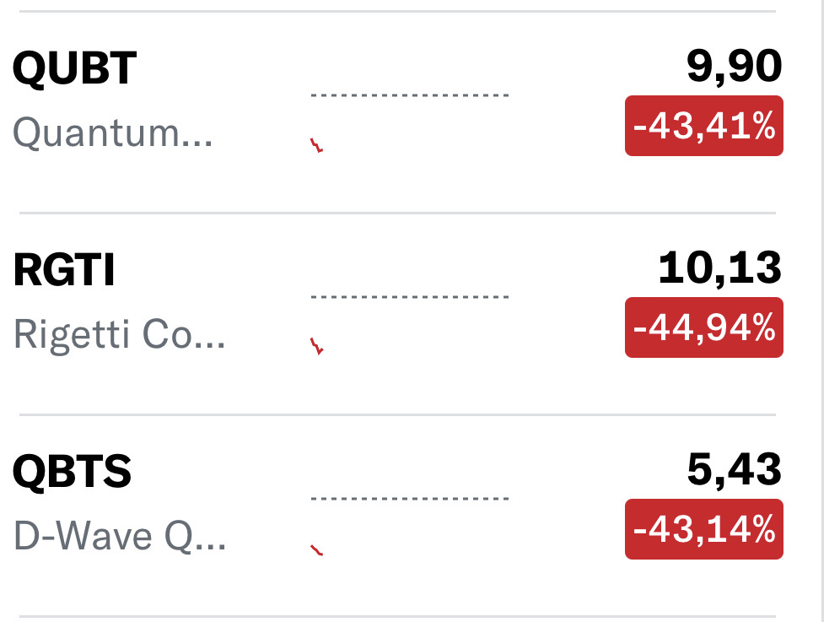Toggle the RGTI -44,94% change badge
The height and width of the screenshot is (622, 840).
(703, 327)
